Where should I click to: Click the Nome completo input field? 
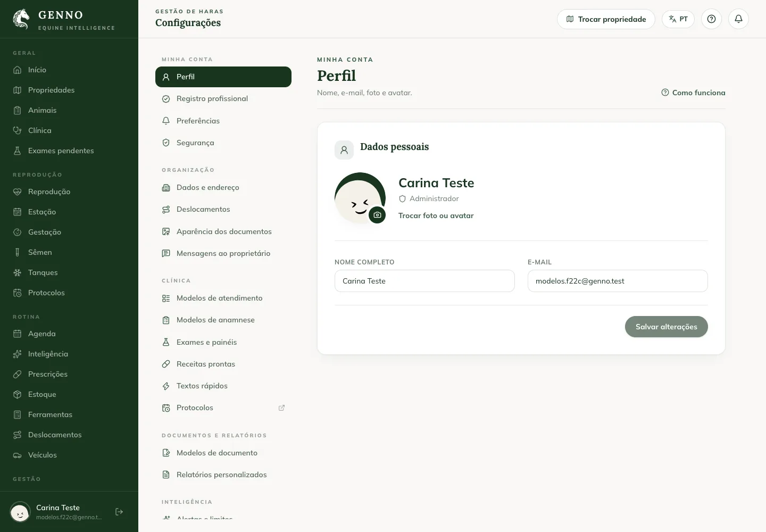point(424,281)
